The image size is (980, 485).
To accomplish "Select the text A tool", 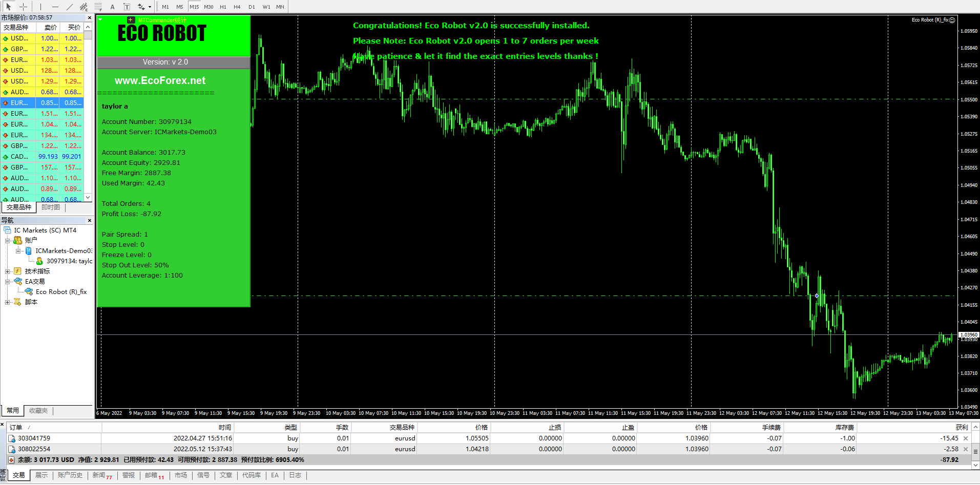I will click(113, 7).
